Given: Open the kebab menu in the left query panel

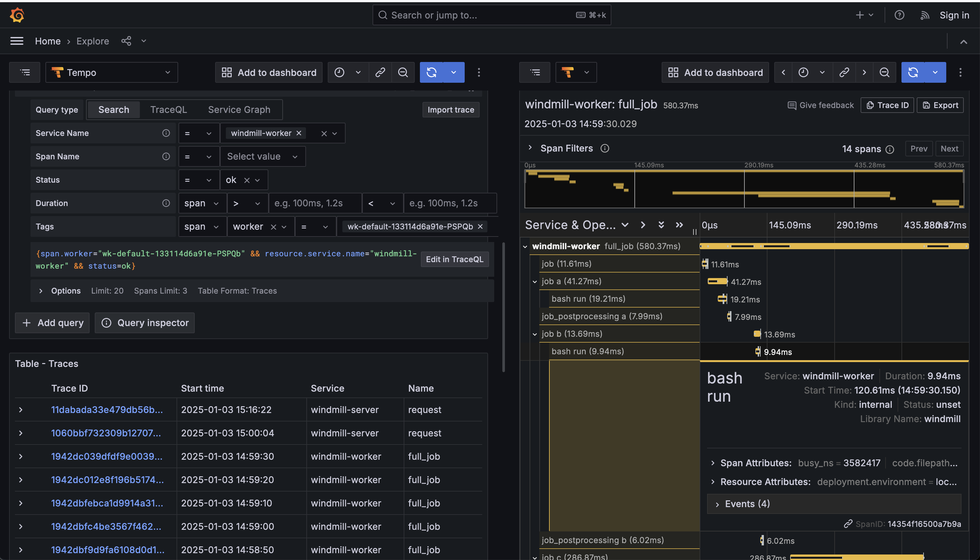Looking at the screenshot, I should [x=479, y=72].
